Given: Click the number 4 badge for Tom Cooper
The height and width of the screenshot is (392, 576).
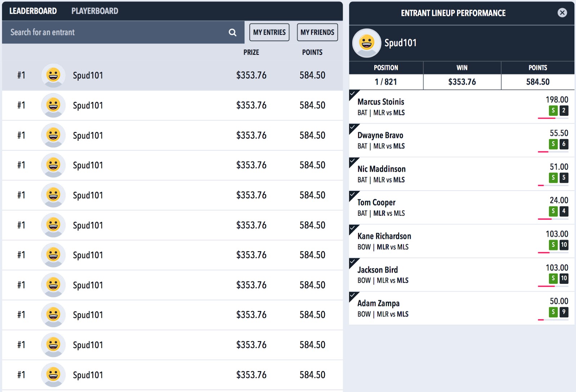Looking at the screenshot, I should 564,211.
